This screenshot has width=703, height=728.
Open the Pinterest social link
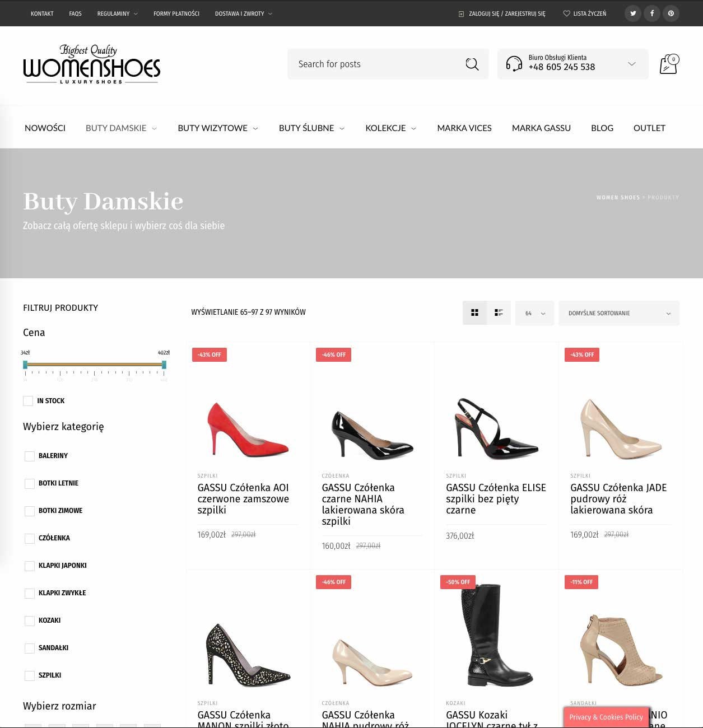click(x=671, y=13)
